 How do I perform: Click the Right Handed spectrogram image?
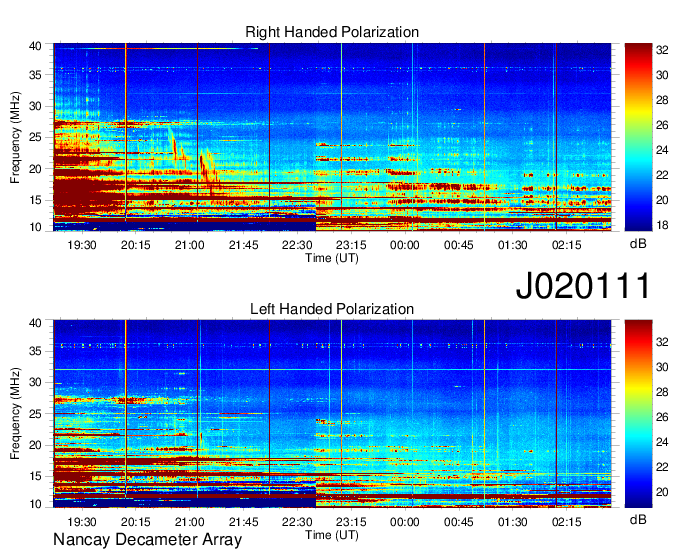(x=332, y=137)
